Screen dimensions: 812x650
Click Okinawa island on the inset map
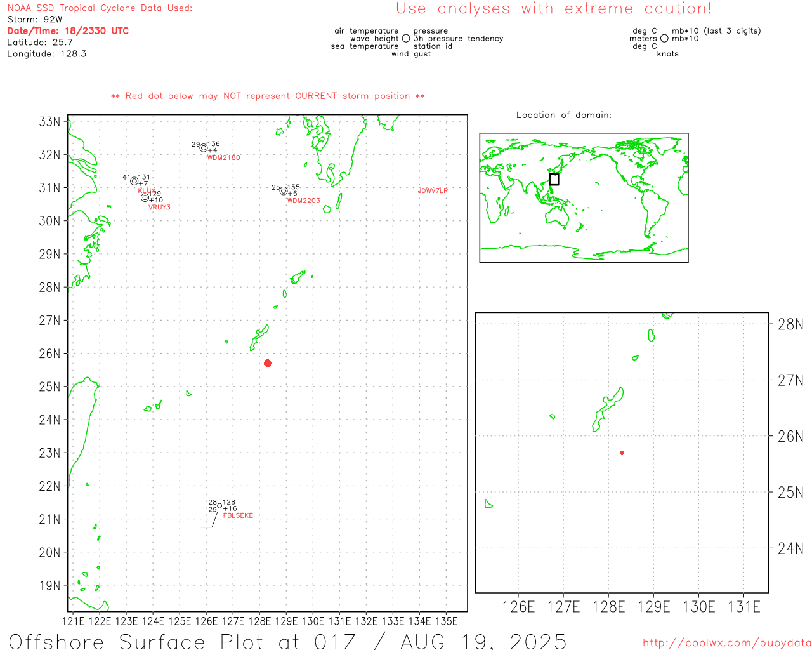pyautogui.click(x=608, y=409)
